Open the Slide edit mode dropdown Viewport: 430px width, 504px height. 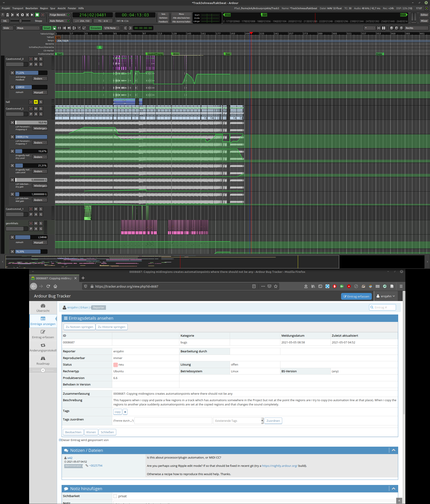click(x=8, y=28)
